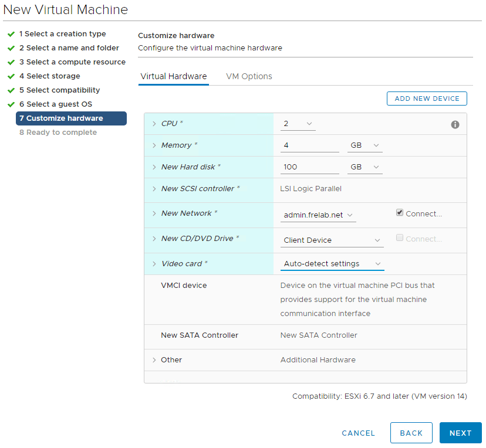
Task: Open the CPU count dropdown
Action: tap(298, 124)
